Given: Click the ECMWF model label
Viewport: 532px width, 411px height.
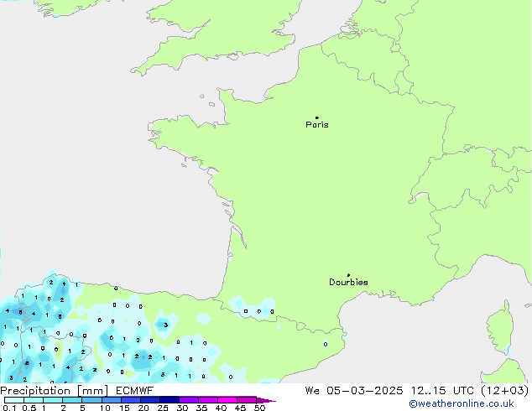Looking at the screenshot, I should pyautogui.click(x=135, y=391).
